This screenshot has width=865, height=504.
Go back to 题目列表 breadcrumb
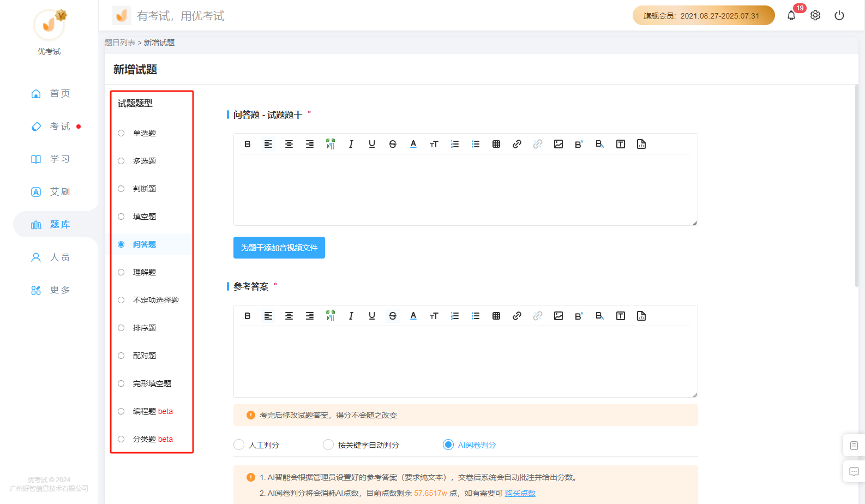[x=120, y=43]
